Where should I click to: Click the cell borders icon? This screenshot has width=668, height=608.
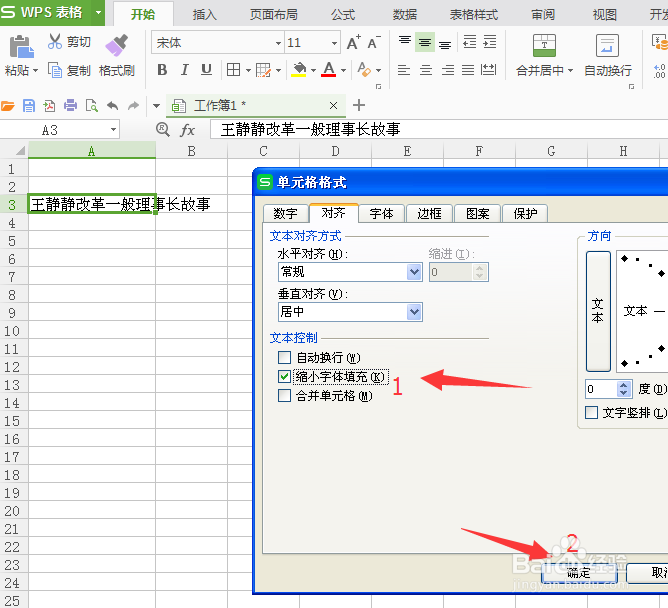coord(233,69)
